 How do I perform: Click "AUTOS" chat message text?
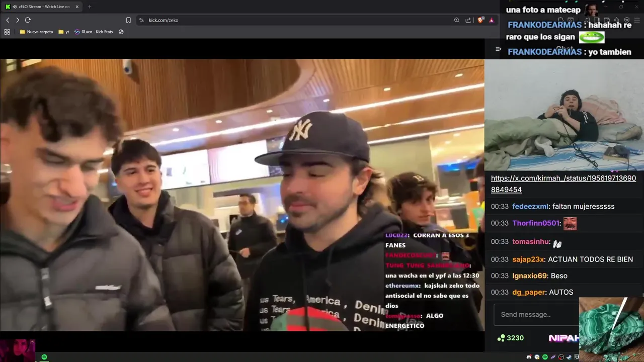click(x=561, y=292)
